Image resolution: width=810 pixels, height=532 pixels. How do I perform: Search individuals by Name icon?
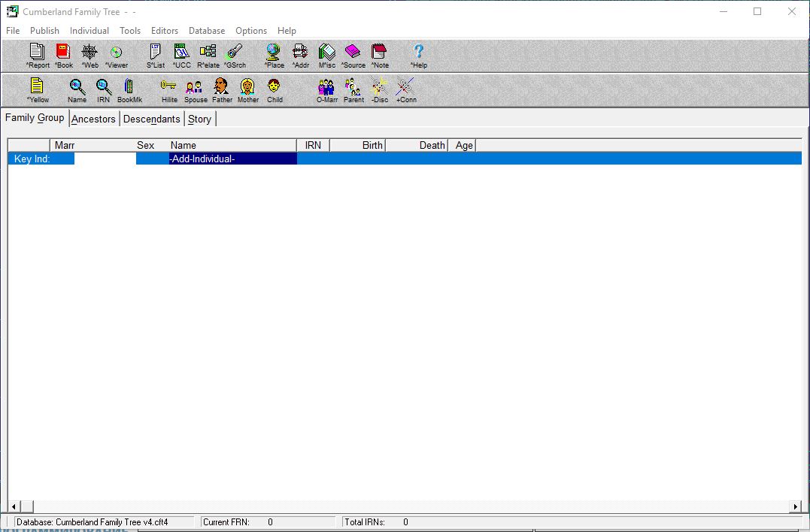tap(77, 87)
